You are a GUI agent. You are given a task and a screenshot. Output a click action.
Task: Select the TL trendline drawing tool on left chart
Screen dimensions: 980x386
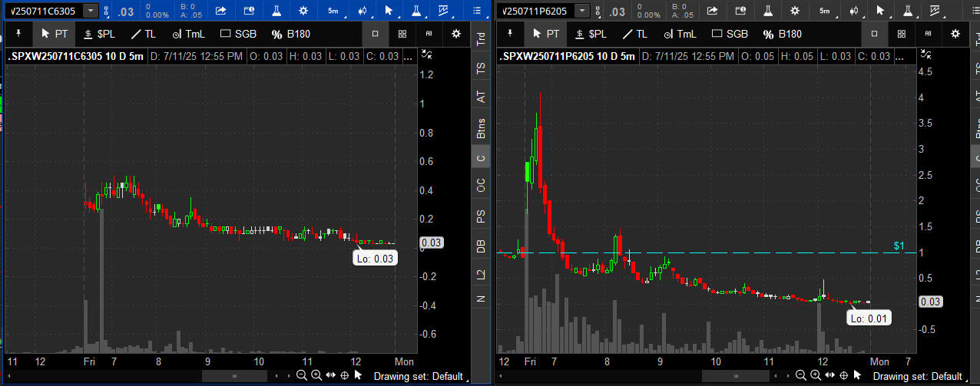coord(142,34)
